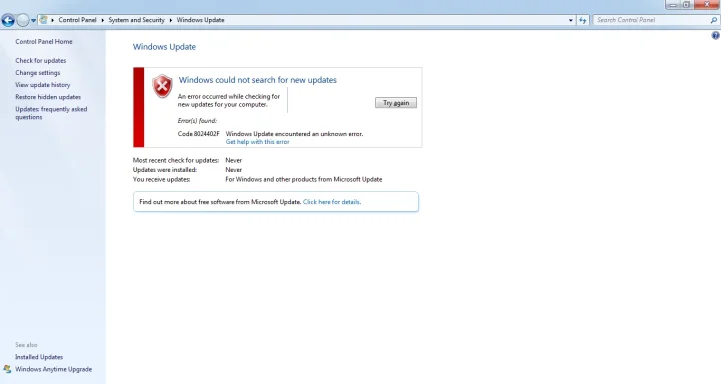The height and width of the screenshot is (384, 721).
Task: Select Control Panel in breadcrumb
Action: click(x=77, y=20)
